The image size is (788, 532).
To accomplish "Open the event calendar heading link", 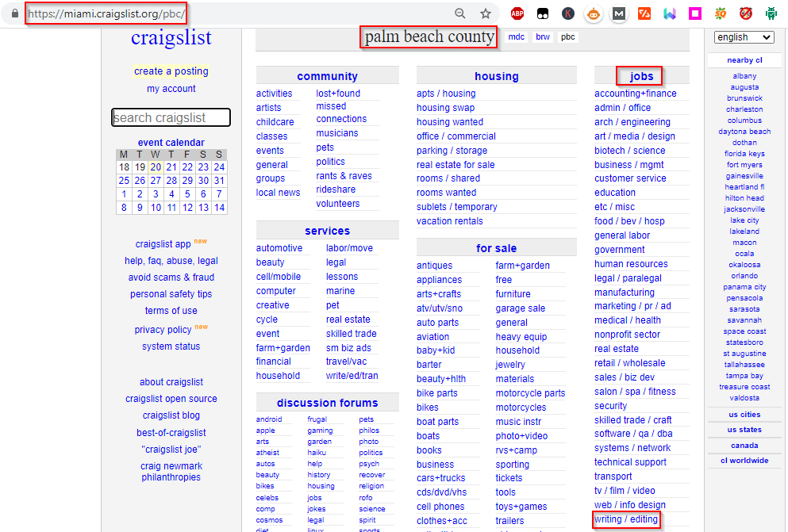I will 171,143.
